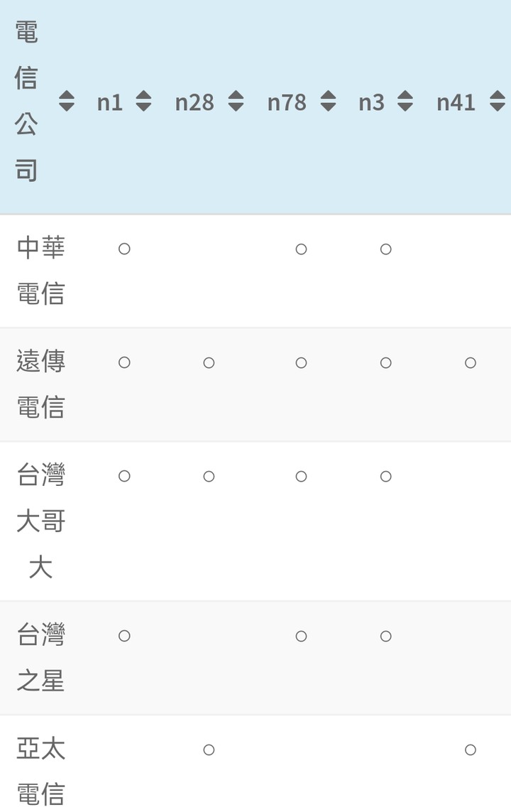511x812 pixels.
Task: Select the 電信公司 column header text
Action: point(26,102)
